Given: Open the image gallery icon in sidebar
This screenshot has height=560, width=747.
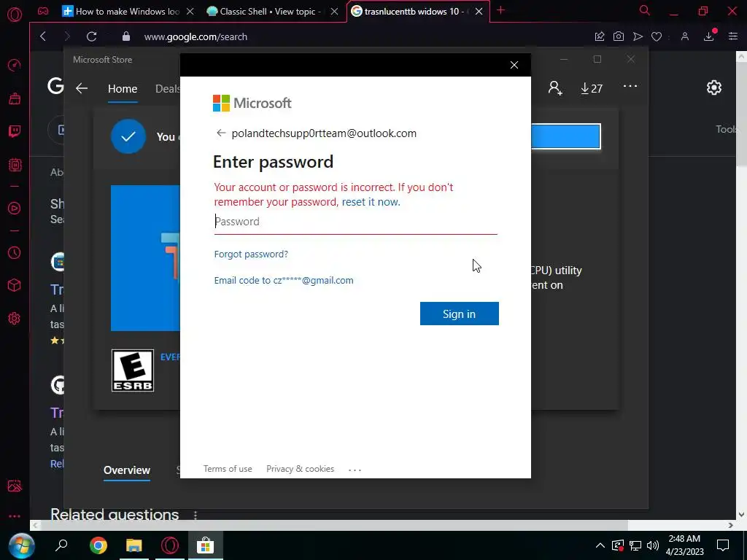Looking at the screenshot, I should coord(15,486).
